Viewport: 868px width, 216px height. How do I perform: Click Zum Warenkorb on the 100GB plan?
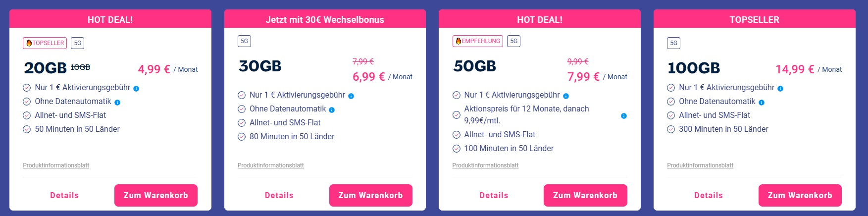[x=800, y=195]
